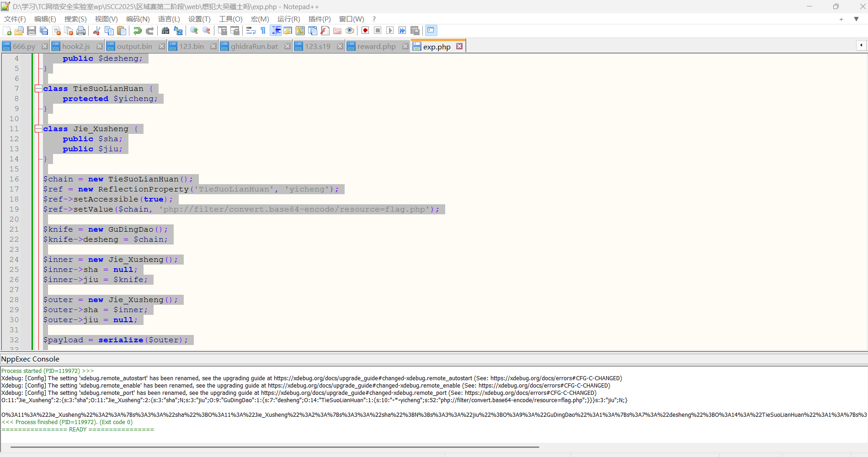
Task: Open the 搜索(S) menu
Action: [75, 19]
